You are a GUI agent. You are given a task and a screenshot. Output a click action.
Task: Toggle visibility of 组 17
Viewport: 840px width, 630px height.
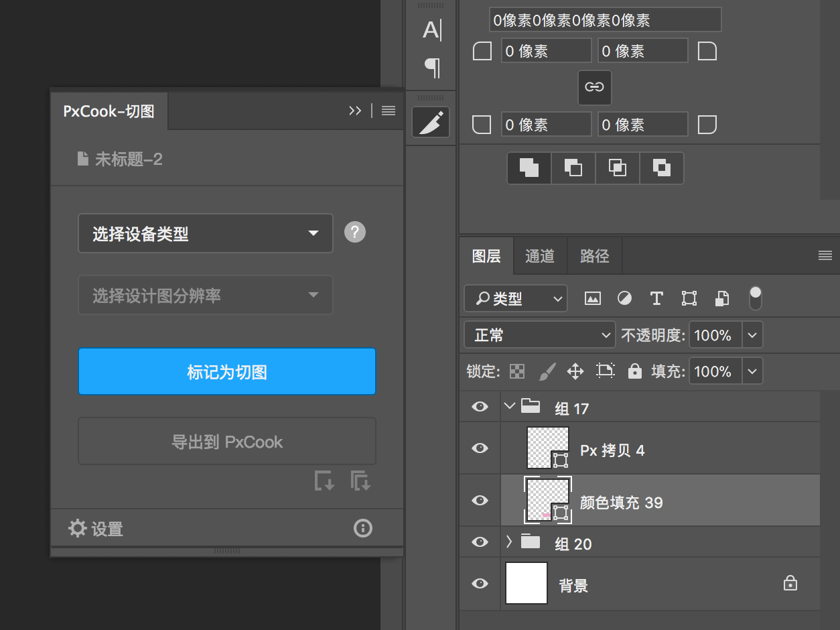(x=480, y=407)
